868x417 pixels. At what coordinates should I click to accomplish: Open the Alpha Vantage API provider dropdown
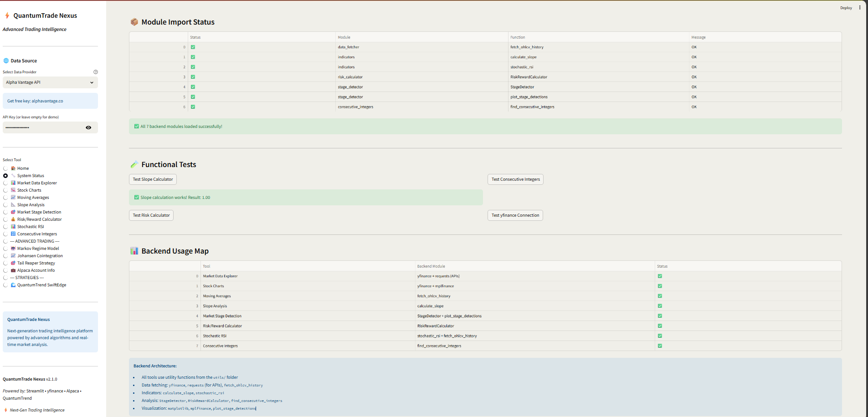(50, 82)
